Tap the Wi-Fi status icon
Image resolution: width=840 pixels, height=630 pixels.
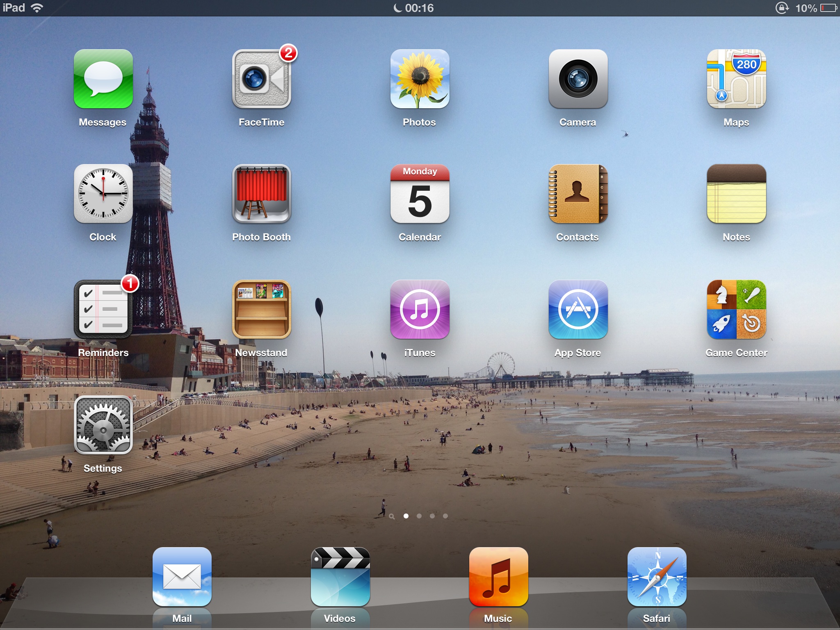coord(37,8)
